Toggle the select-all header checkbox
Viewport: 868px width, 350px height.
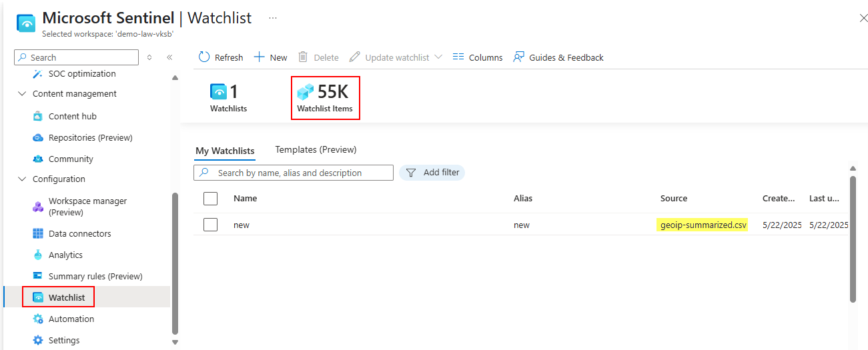pos(211,199)
